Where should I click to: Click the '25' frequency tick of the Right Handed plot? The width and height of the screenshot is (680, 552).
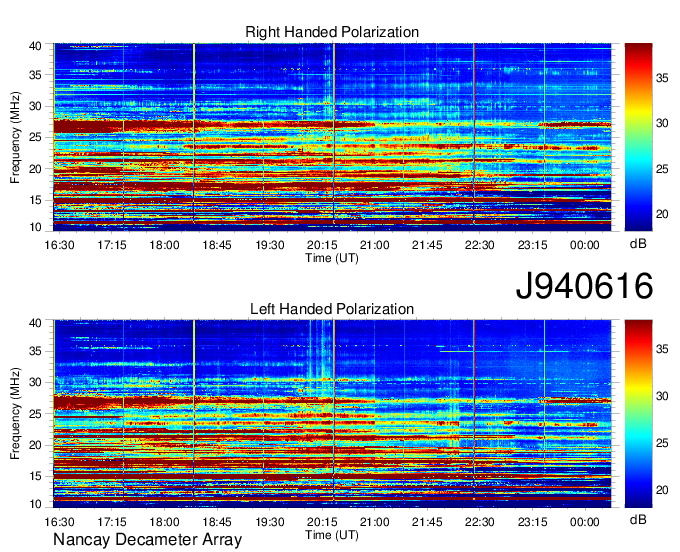[x=35, y=137]
